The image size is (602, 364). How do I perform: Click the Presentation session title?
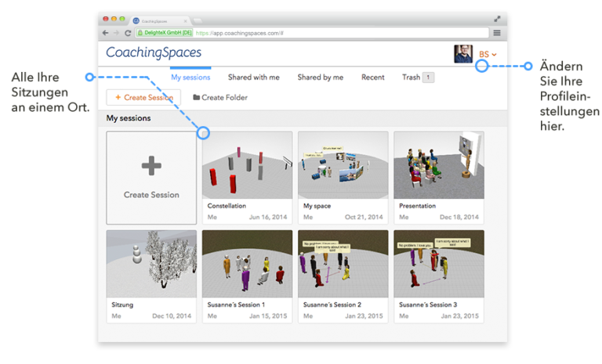pos(417,206)
